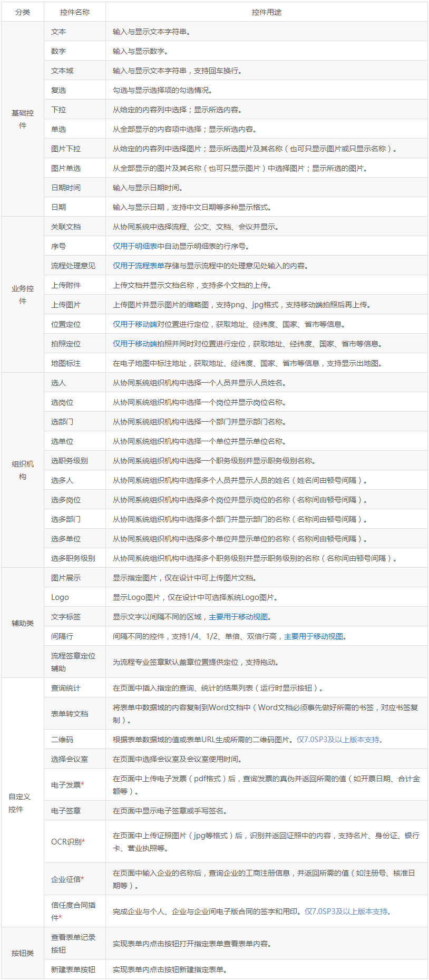Select the '单选' control name cell
This screenshot has width=429, height=980.
75,129
